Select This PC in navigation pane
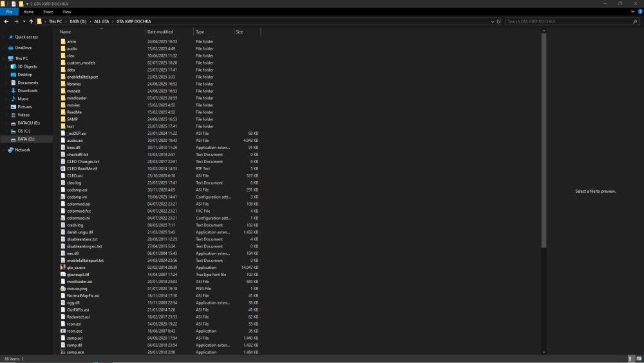644x363 pixels. pyautogui.click(x=21, y=59)
